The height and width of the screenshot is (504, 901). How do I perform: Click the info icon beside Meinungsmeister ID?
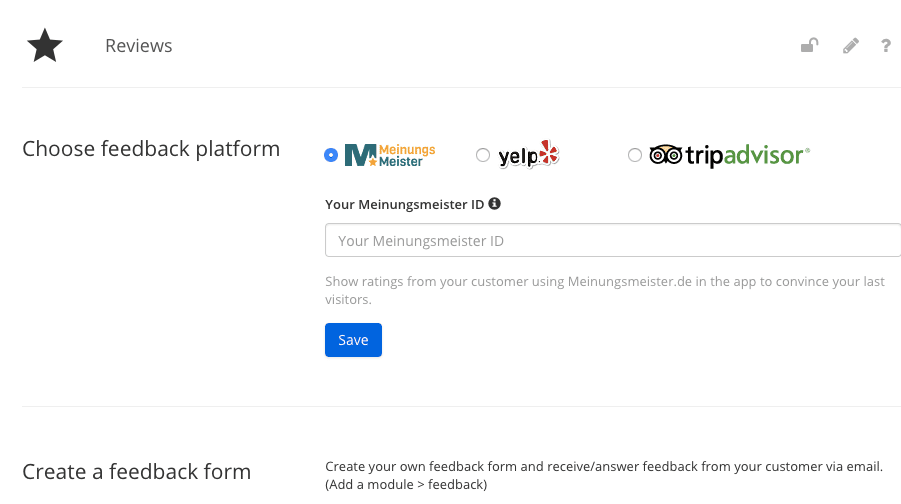click(494, 203)
